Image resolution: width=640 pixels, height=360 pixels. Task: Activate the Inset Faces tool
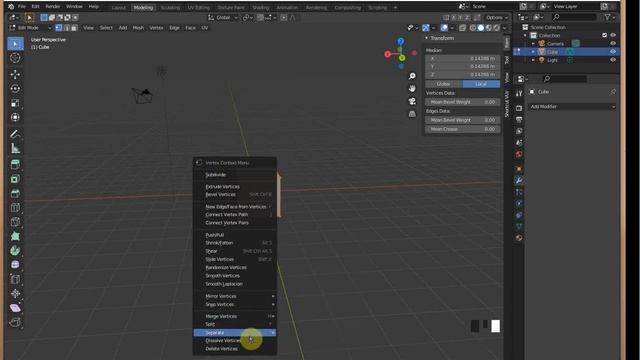click(x=16, y=179)
